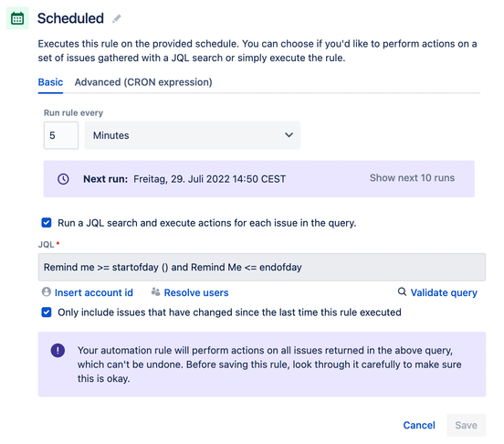Click the exclamation warning icon in notice

point(58,350)
